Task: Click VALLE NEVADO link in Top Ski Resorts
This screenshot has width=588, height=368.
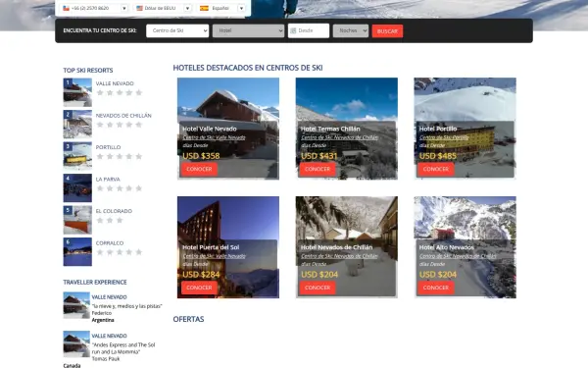Action: coord(115,83)
